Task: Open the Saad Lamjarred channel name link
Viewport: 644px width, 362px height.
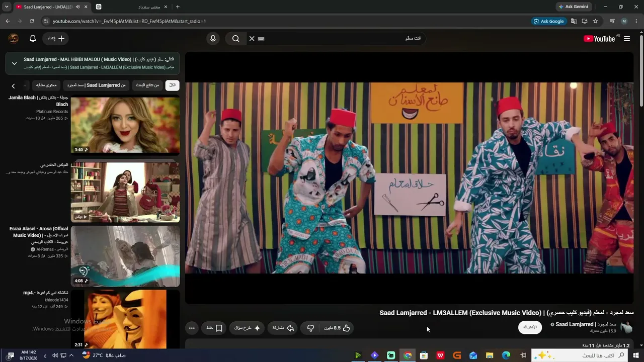Action: pyautogui.click(x=586, y=324)
